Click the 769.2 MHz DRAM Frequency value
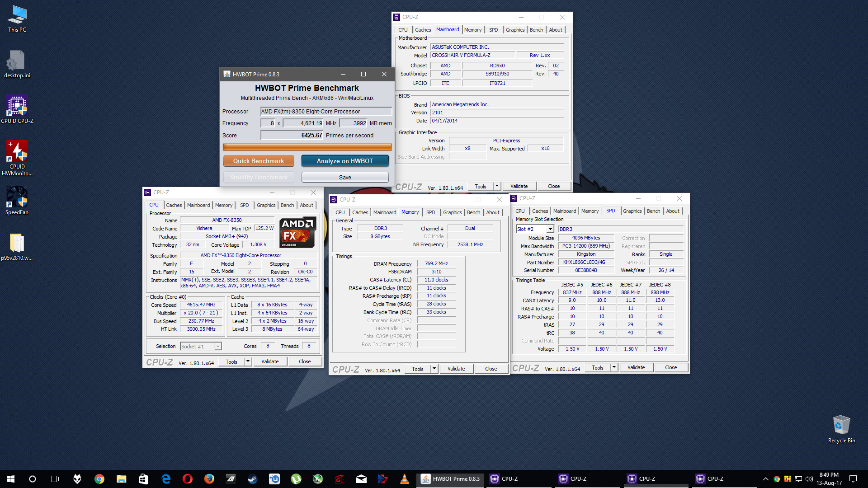The image size is (868, 488). pyautogui.click(x=436, y=263)
